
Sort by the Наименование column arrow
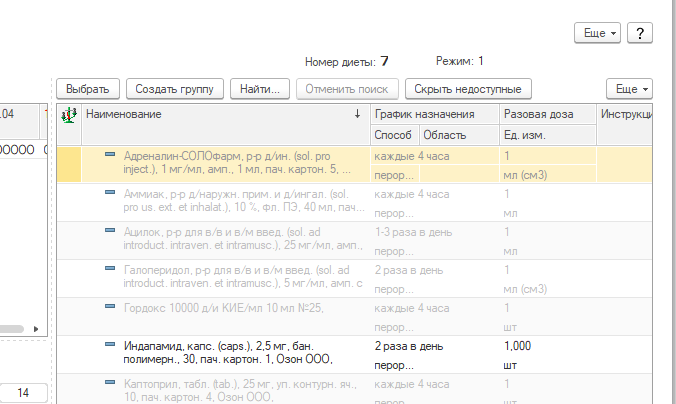point(357,115)
